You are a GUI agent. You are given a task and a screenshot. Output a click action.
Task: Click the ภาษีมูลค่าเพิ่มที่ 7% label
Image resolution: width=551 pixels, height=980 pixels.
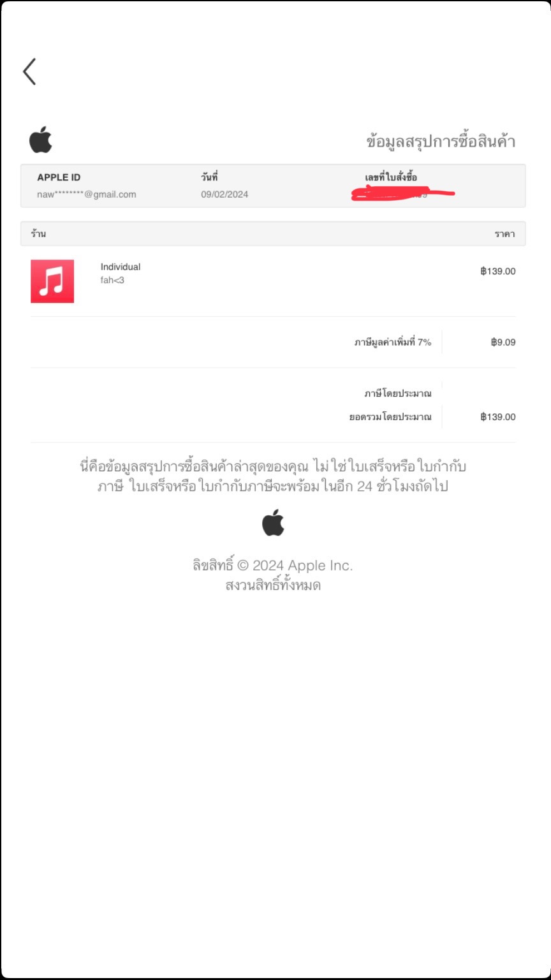pyautogui.click(x=393, y=342)
